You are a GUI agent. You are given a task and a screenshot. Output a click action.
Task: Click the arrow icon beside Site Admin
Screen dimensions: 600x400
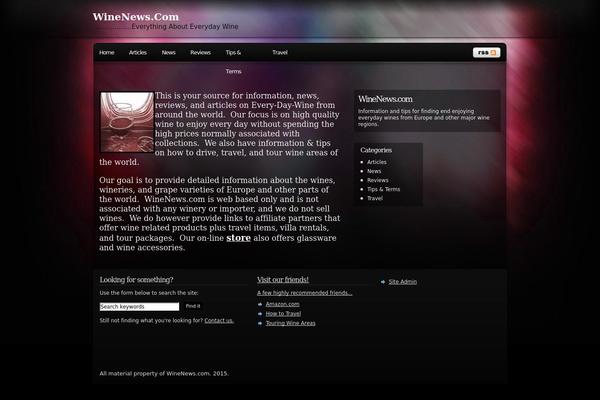[383, 282]
